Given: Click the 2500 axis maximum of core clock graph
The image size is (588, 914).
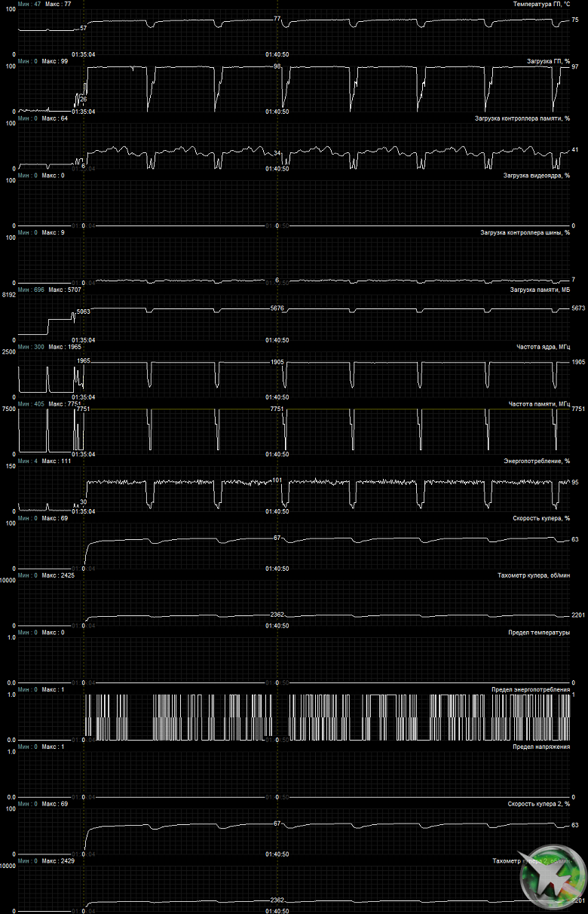Looking at the screenshot, I should click(x=8, y=353).
